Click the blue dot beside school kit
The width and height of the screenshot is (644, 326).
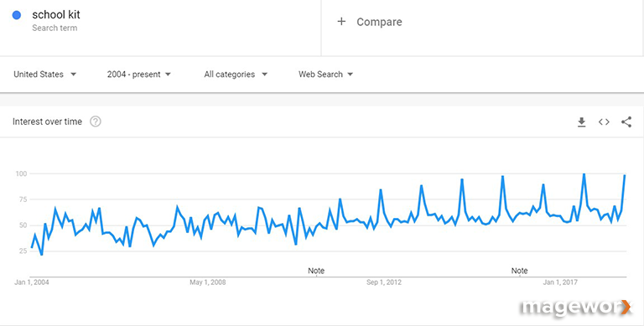[x=17, y=15]
